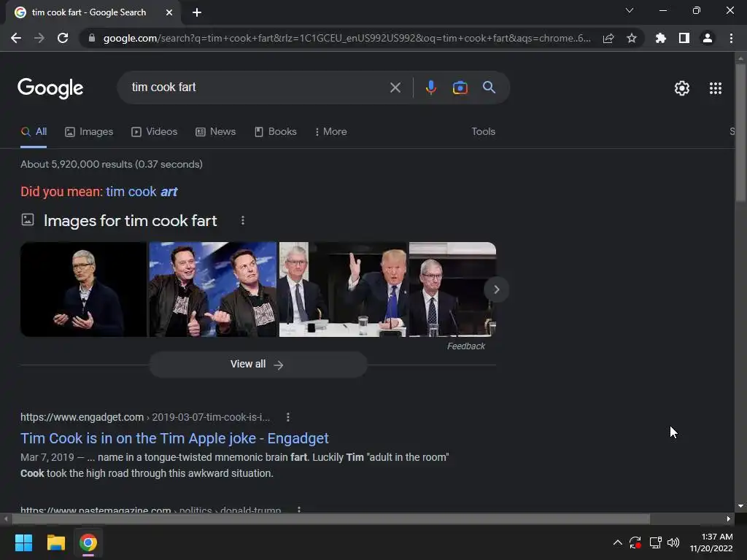Open the last thumbnail in image carousel
747x560 pixels.
click(452, 289)
